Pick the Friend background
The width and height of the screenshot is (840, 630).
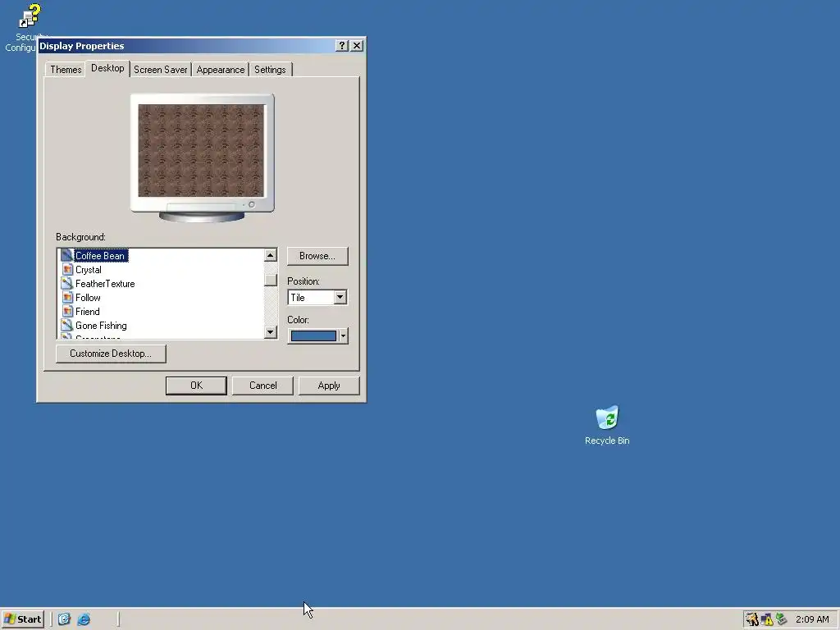(87, 311)
